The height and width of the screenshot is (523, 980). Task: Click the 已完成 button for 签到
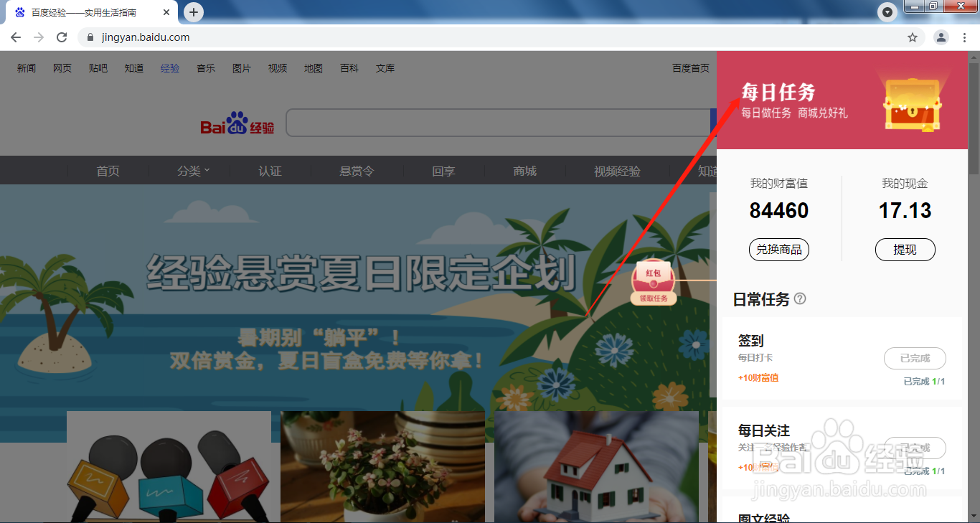pos(915,358)
